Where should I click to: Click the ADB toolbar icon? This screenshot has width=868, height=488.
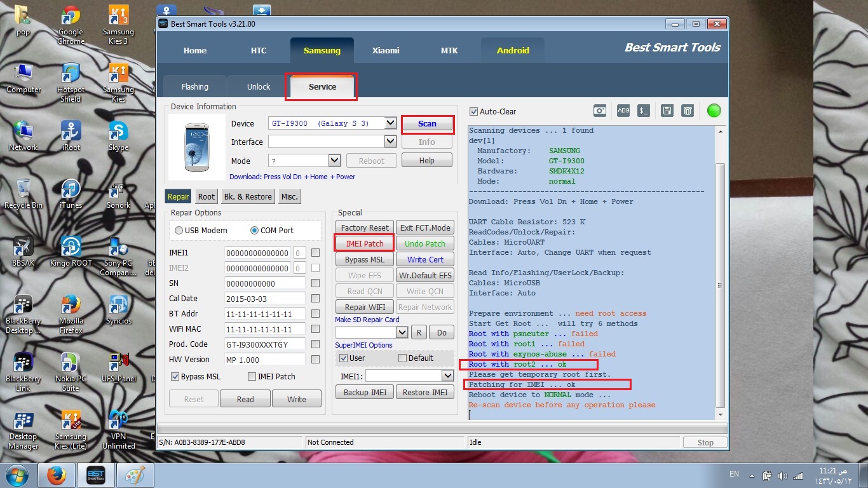pos(623,111)
